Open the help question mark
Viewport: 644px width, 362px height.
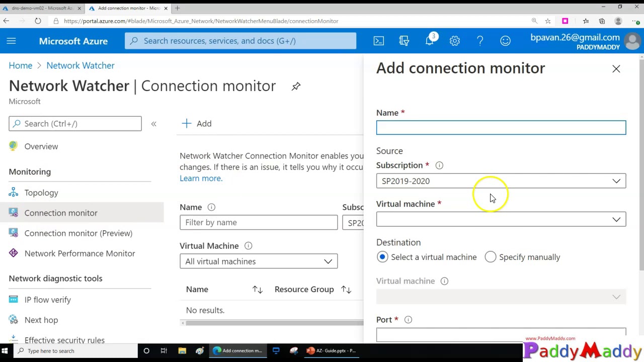(480, 41)
